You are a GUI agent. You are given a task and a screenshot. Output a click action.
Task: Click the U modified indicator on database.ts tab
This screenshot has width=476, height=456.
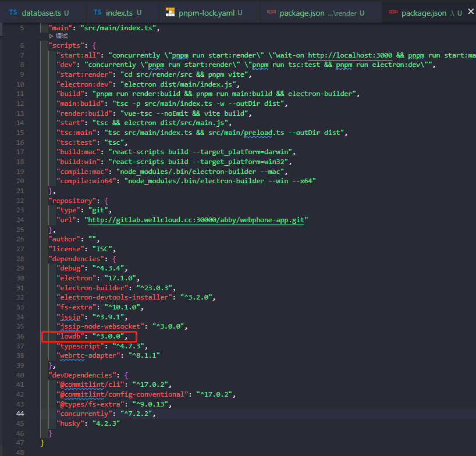(68, 12)
